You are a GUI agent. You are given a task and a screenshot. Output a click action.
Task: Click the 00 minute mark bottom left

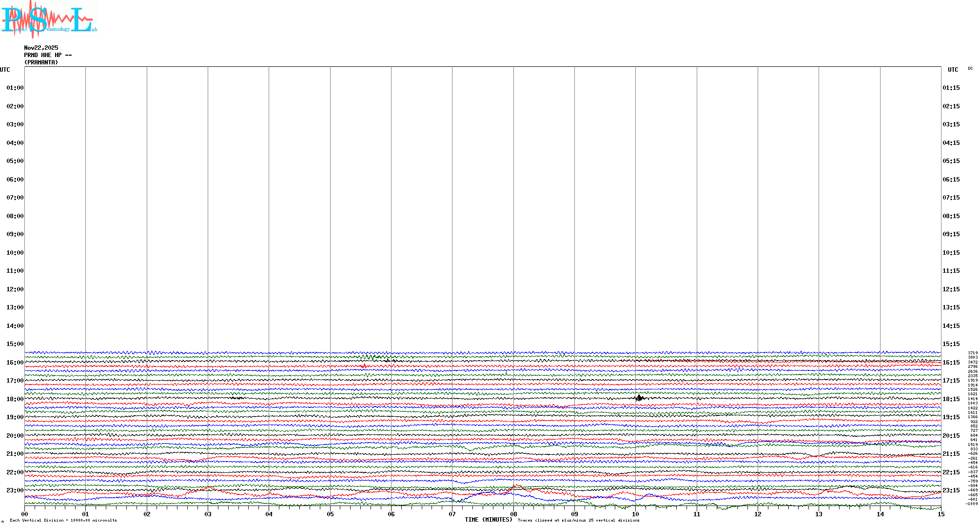(25, 514)
